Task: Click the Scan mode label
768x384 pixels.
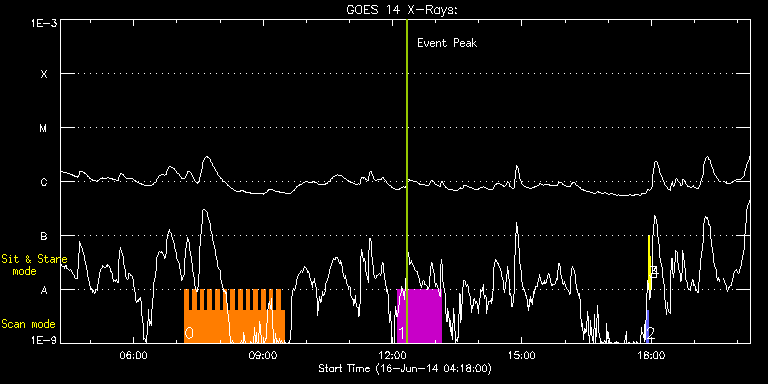Action: coord(28,324)
